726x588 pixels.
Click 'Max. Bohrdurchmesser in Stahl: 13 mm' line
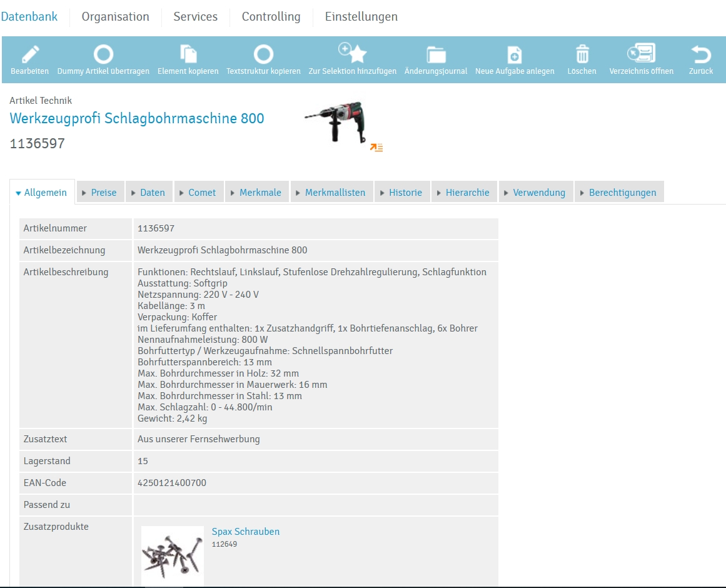220,396
